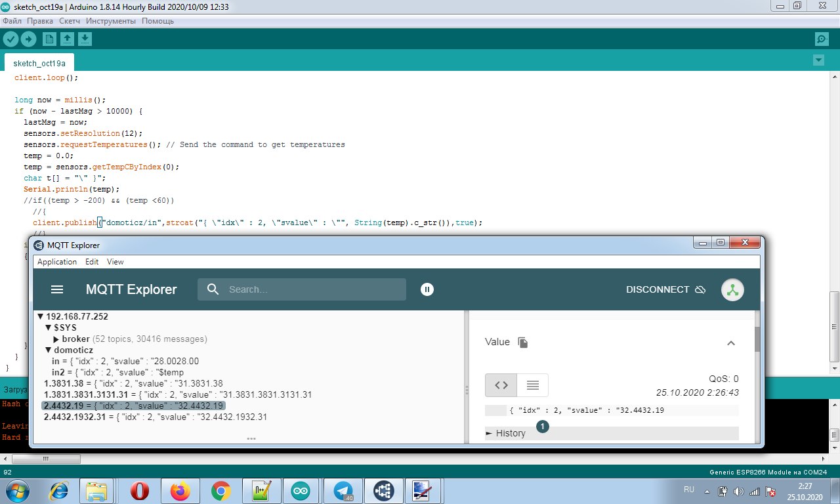
Task: Open the Скетч menu in Arduino
Action: (70, 21)
